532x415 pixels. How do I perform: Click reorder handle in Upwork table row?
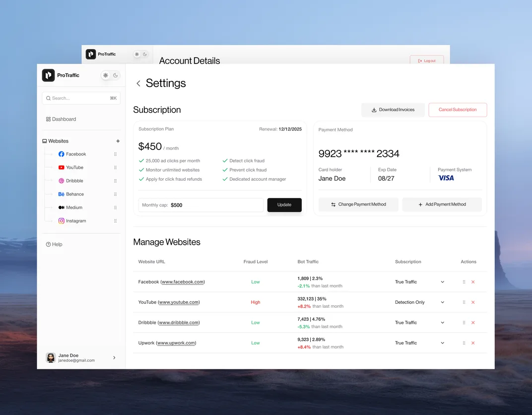[x=464, y=343]
